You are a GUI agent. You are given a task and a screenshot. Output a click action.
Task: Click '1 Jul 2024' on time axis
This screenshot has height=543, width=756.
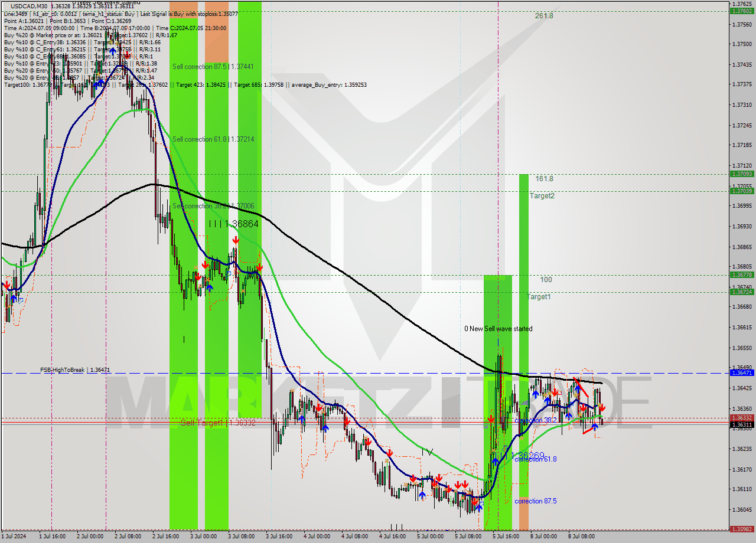(x=13, y=537)
